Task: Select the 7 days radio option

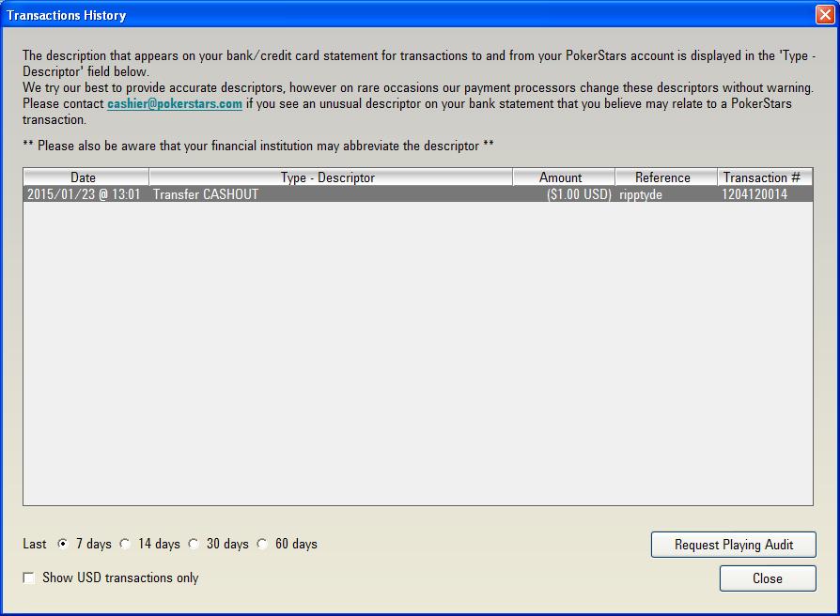Action: point(63,544)
